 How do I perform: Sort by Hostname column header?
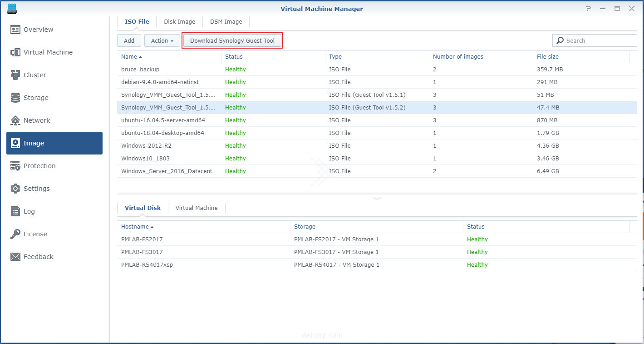[x=134, y=227]
